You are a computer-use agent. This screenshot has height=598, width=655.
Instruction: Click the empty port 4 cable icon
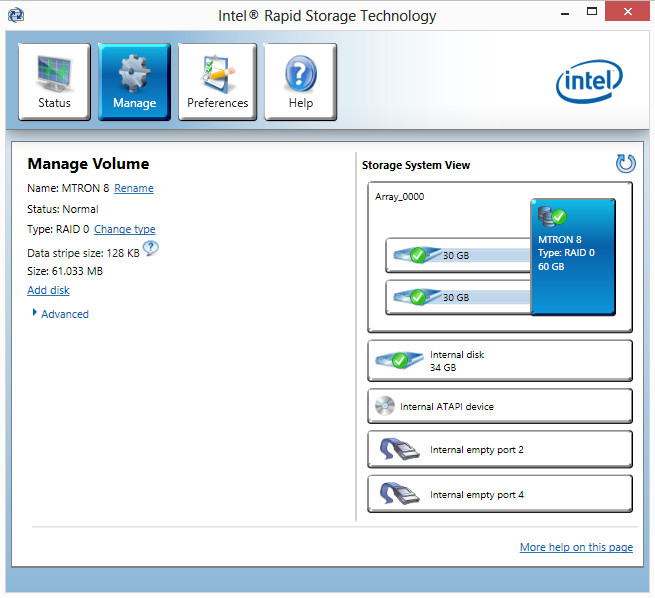click(399, 494)
